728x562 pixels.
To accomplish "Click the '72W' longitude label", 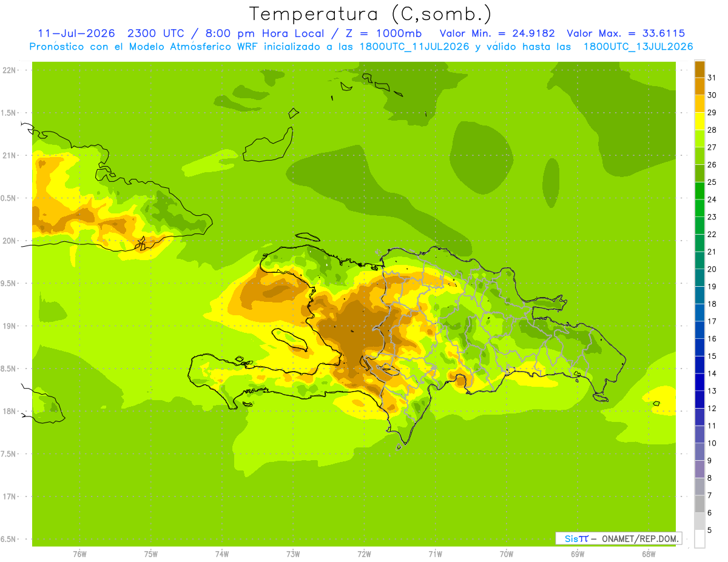I will coord(364,554).
